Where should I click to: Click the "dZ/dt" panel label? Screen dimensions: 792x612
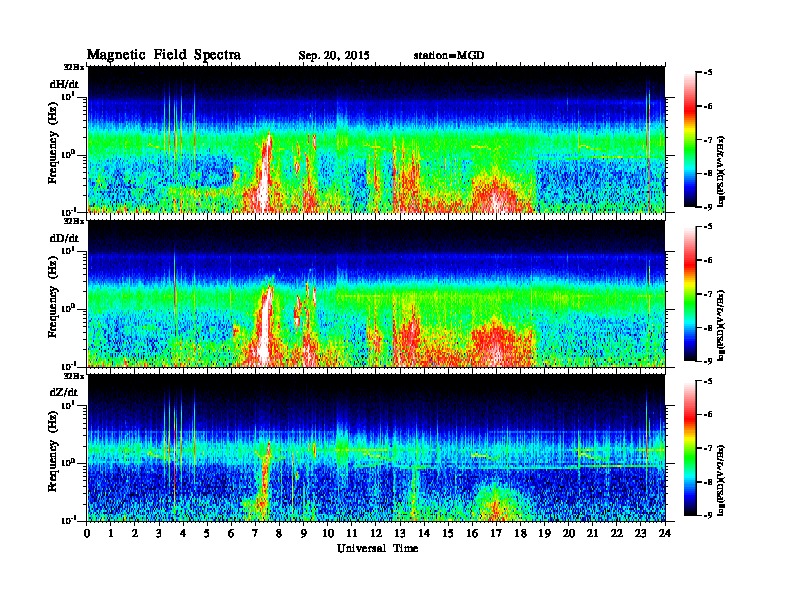(x=64, y=392)
